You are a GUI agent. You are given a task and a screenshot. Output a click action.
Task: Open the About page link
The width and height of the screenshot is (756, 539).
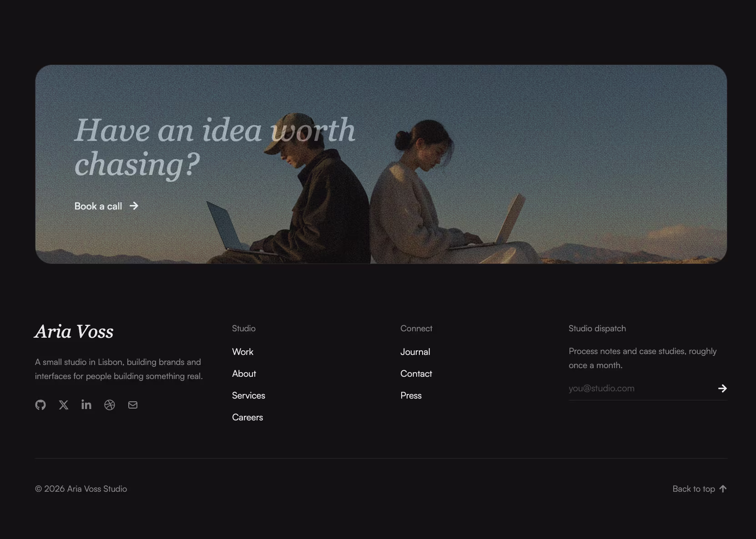[x=244, y=374]
